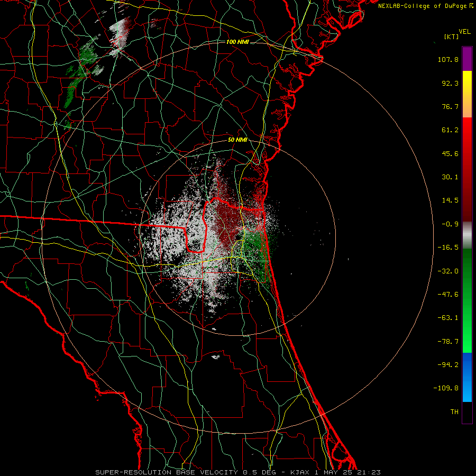
Task: Click the VEL legend title
Action: click(465, 31)
